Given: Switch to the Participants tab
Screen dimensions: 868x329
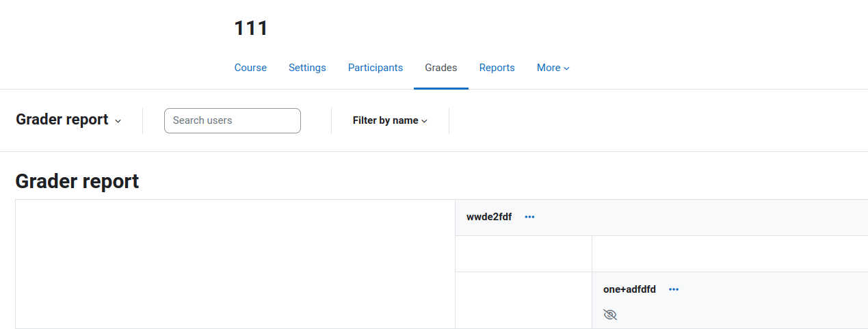Looking at the screenshot, I should (x=376, y=68).
